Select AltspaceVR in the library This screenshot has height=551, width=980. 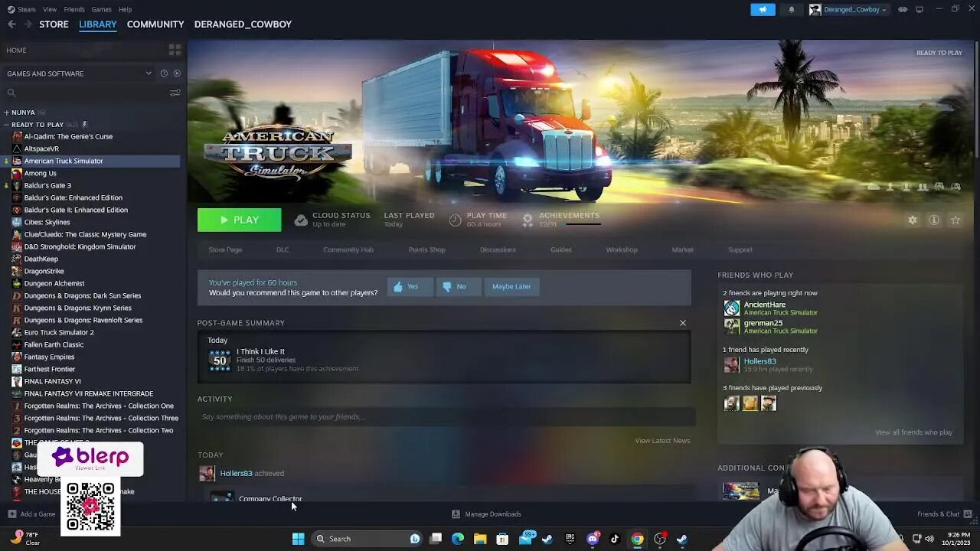[x=41, y=148]
